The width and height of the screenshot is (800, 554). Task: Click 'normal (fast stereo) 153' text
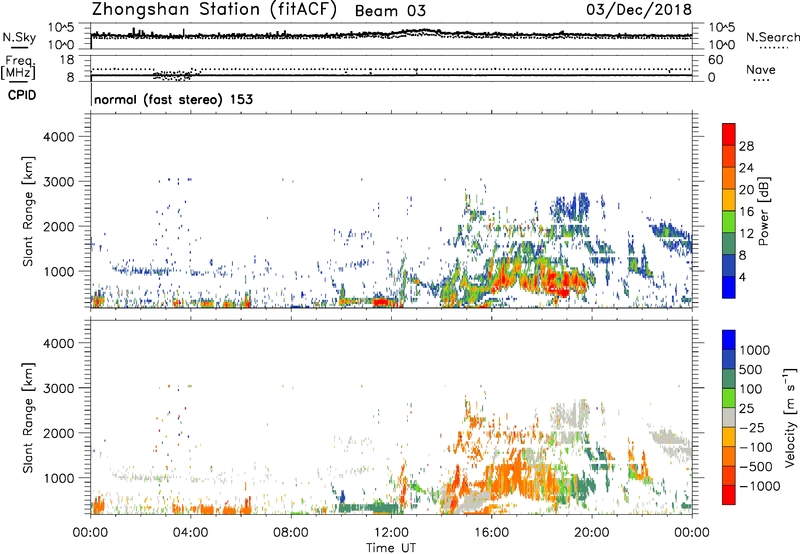pyautogui.click(x=173, y=99)
